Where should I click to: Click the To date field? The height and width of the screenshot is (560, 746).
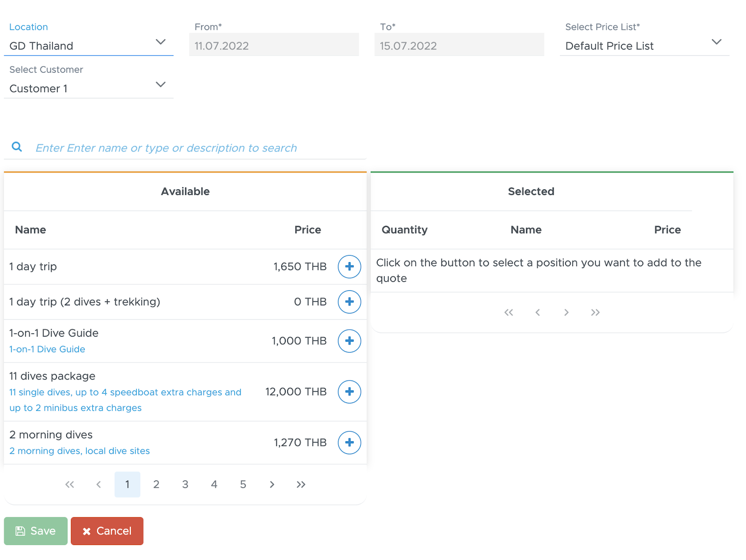459,45
